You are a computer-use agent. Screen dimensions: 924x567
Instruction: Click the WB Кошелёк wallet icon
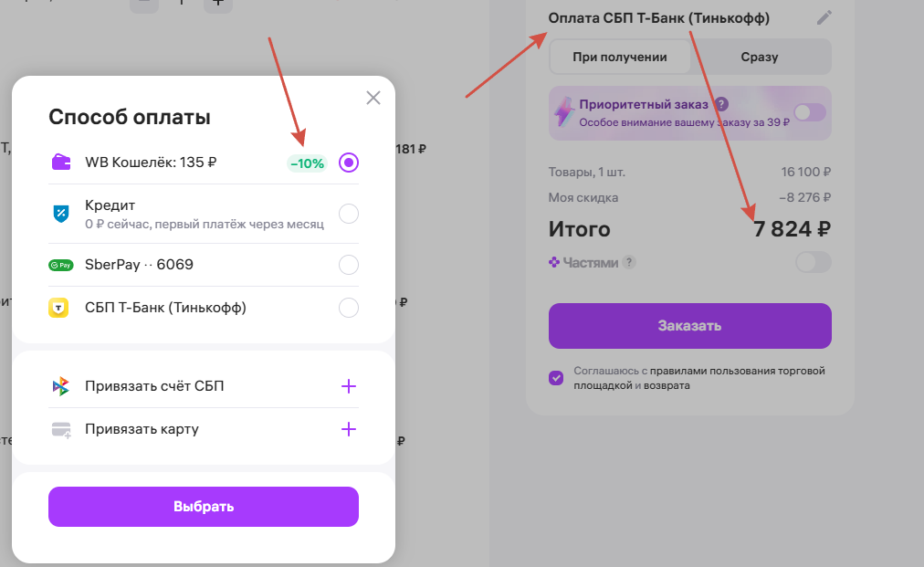tap(61, 163)
